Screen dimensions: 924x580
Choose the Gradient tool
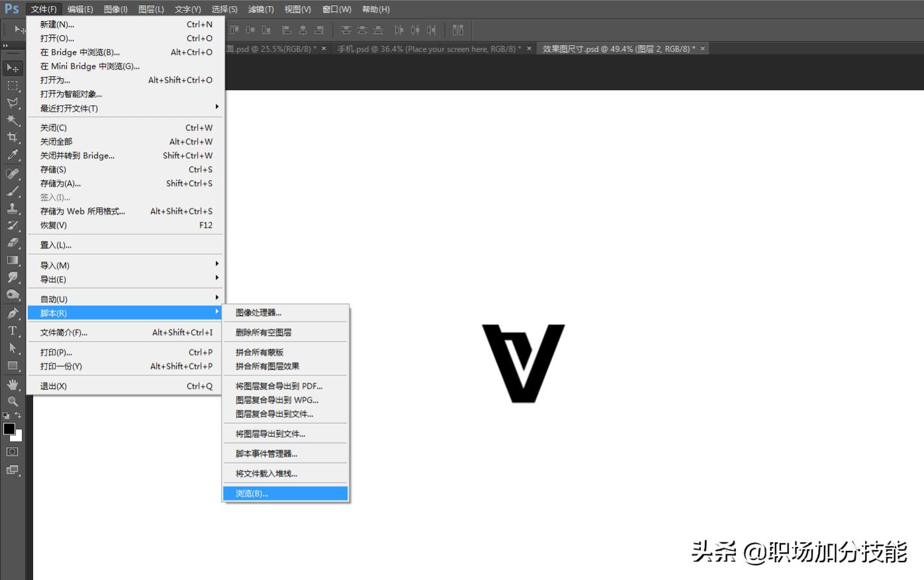(x=13, y=260)
